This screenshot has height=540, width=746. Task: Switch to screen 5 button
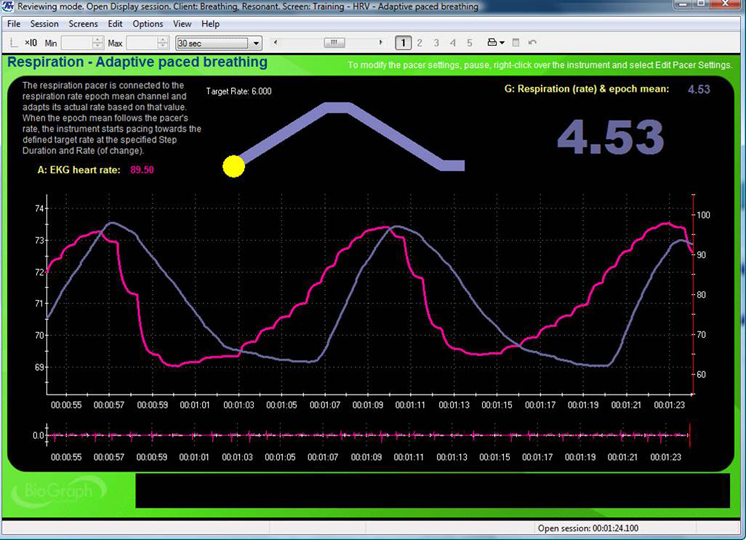click(x=470, y=43)
